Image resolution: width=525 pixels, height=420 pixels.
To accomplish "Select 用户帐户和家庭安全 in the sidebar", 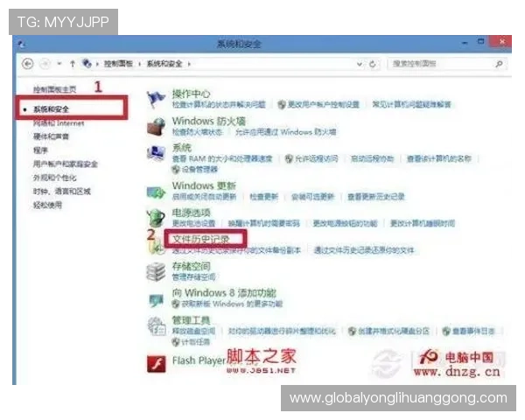I will tap(66, 164).
